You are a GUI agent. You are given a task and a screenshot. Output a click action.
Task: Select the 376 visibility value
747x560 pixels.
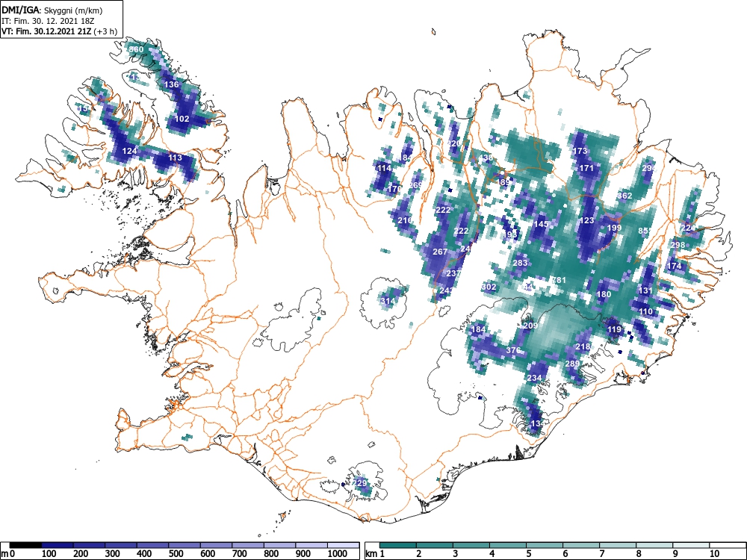pyautogui.click(x=513, y=350)
